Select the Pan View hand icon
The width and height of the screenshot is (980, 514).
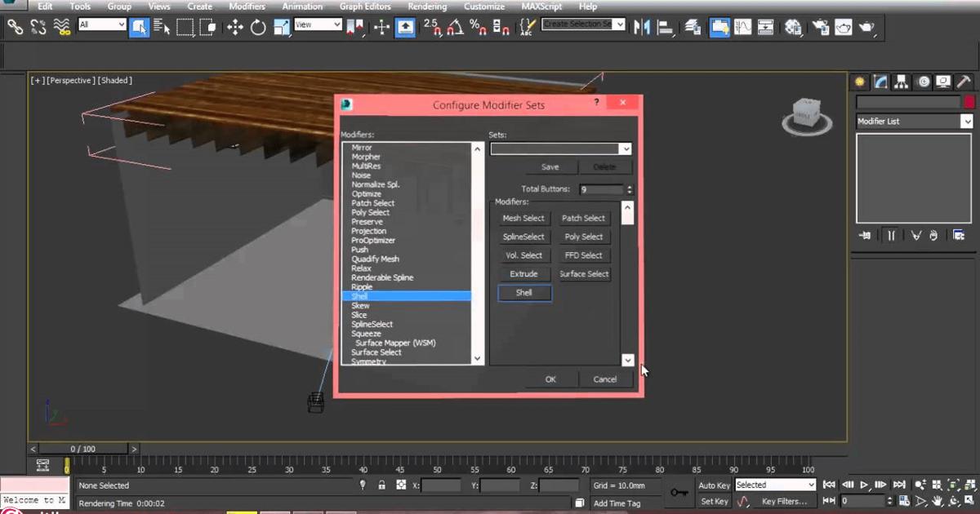(x=937, y=501)
